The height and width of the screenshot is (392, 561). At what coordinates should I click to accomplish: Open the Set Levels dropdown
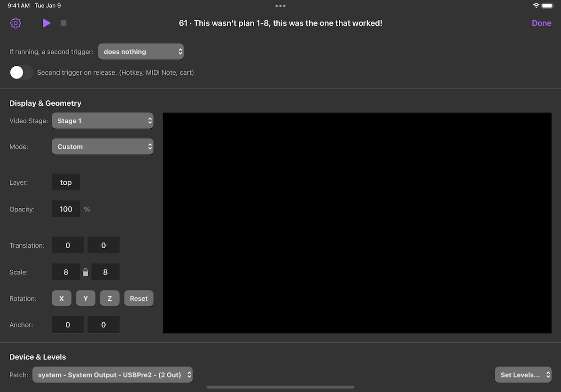point(523,375)
